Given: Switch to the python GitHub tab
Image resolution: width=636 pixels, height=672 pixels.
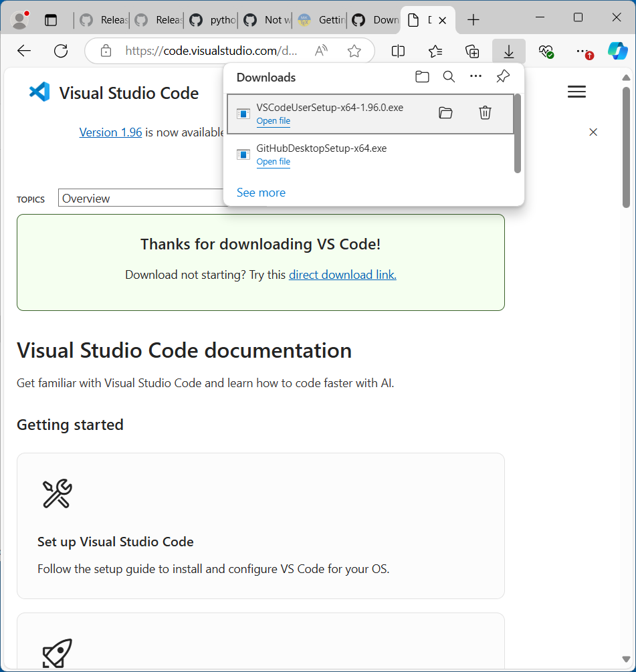Looking at the screenshot, I should (x=211, y=20).
